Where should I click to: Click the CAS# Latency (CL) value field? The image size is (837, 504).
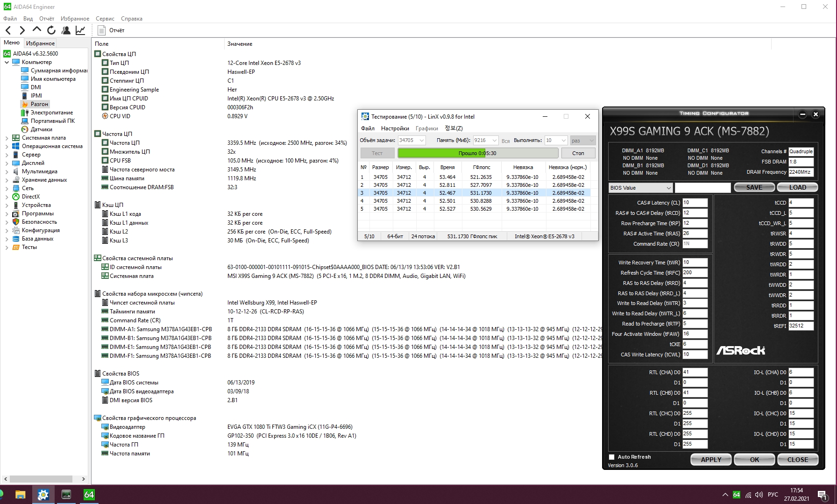coord(695,203)
